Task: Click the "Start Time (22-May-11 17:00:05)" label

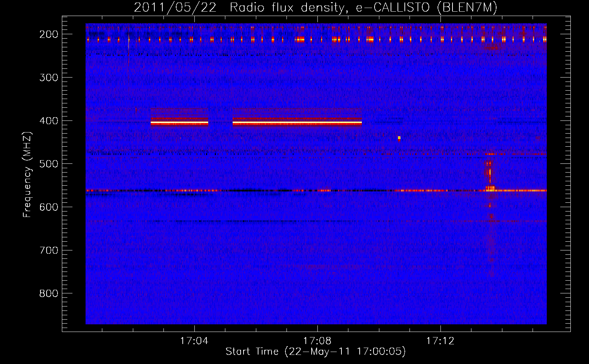Action: [316, 352]
